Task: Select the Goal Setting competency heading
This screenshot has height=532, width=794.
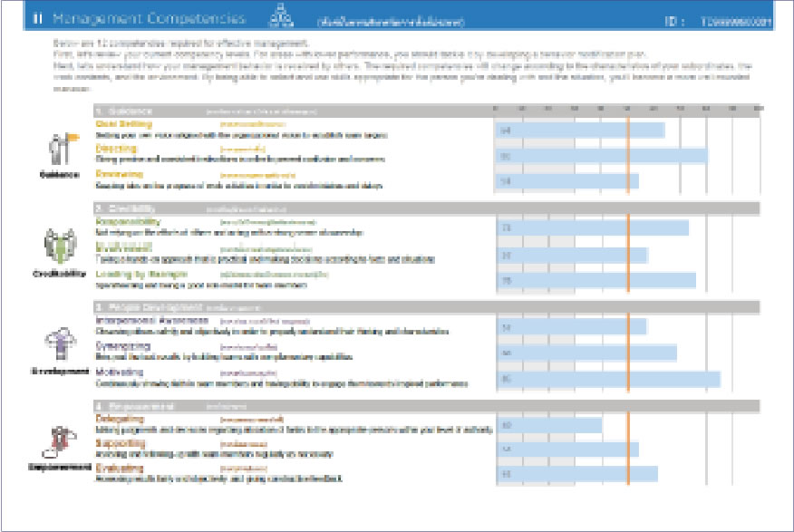Action: (x=124, y=124)
